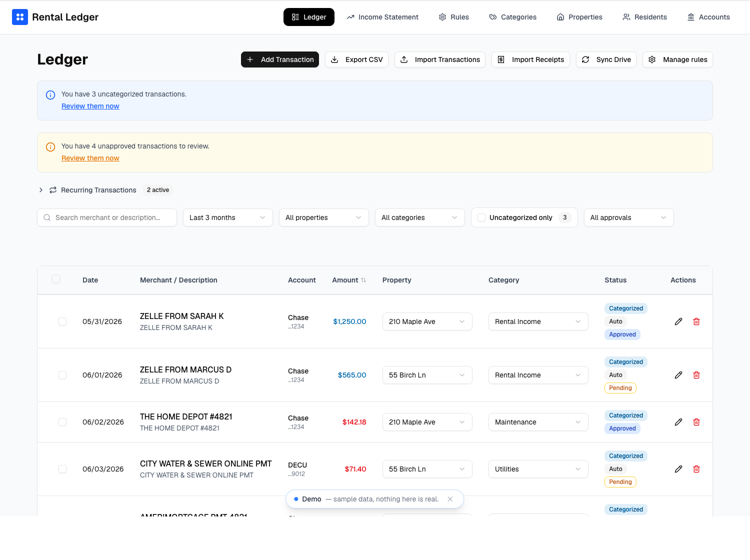The width and height of the screenshot is (750, 560).
Task: Click the recurring loop icon beside Recurring Transactions
Action: click(x=53, y=190)
